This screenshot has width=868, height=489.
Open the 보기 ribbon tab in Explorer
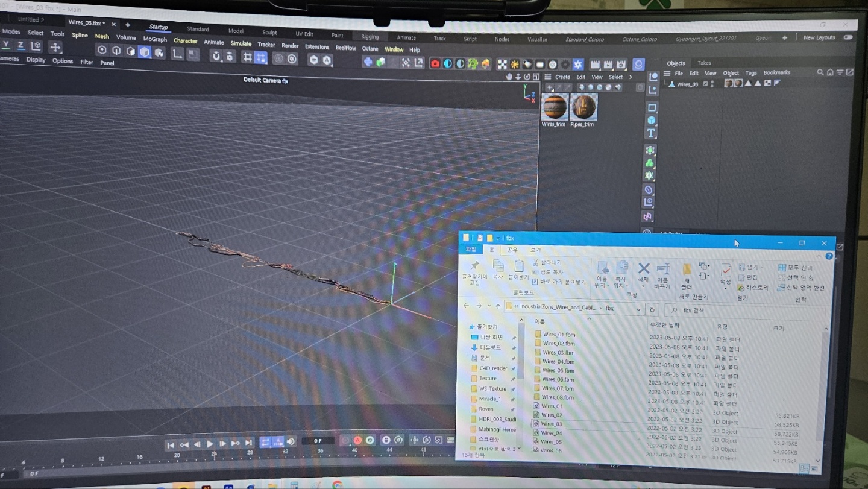[536, 250]
